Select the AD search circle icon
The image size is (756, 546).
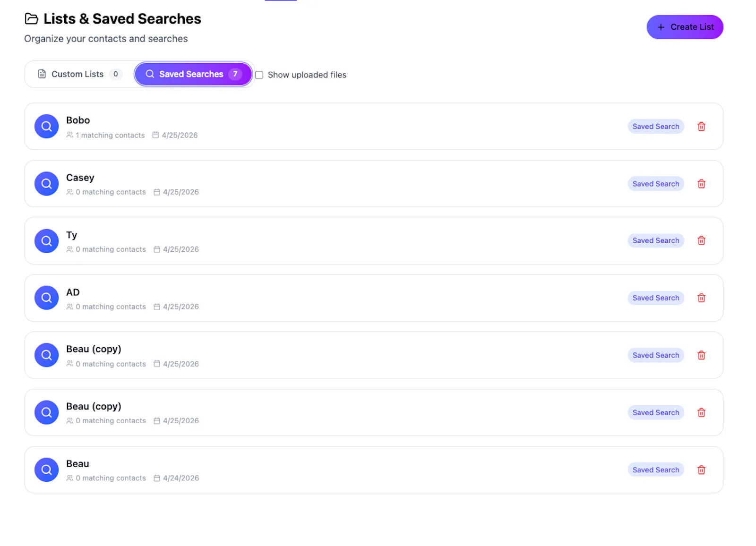coord(46,298)
